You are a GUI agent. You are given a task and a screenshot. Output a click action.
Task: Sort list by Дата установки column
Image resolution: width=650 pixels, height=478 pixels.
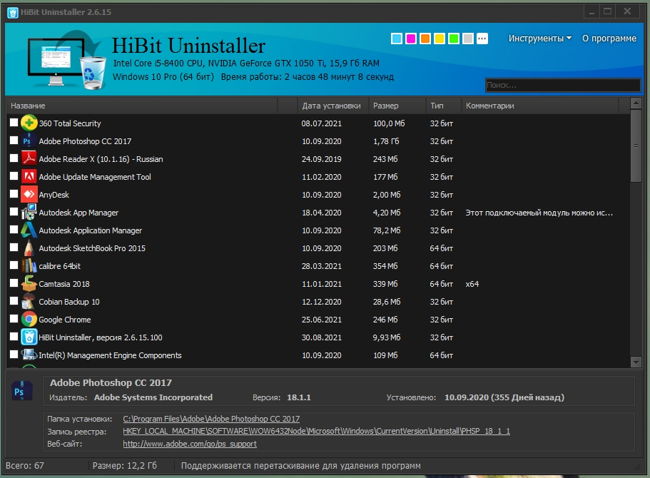point(332,106)
